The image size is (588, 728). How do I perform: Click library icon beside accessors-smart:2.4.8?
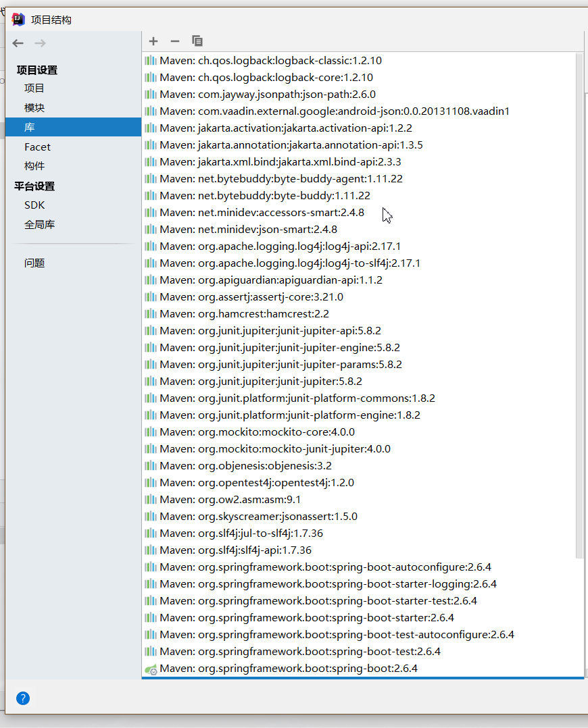click(x=151, y=213)
